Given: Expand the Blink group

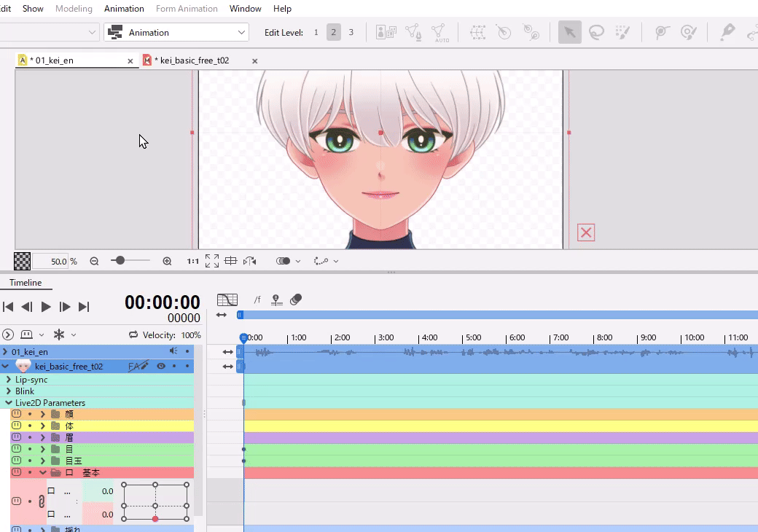Looking at the screenshot, I should tap(9, 391).
